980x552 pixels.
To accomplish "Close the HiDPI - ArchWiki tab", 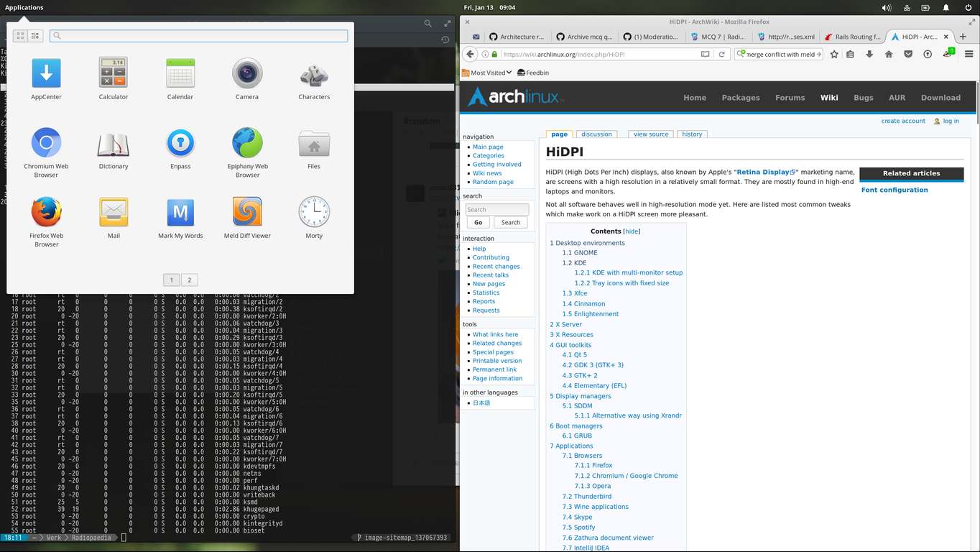I will [x=946, y=37].
